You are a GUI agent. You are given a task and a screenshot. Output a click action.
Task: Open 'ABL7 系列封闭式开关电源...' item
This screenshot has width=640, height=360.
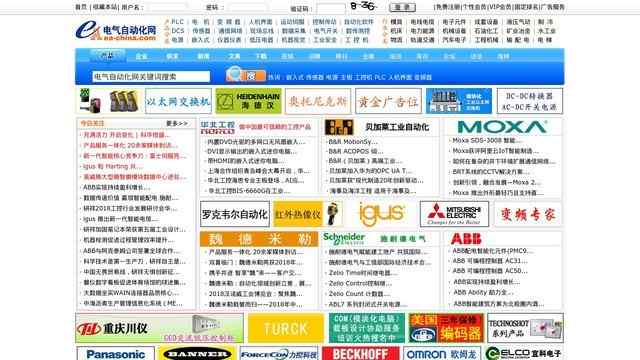click(368, 304)
